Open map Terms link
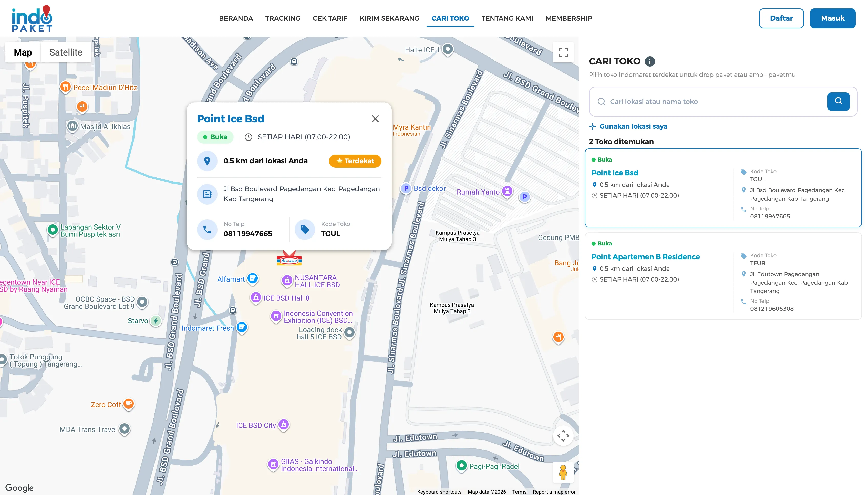868x495 pixels. pos(519,492)
